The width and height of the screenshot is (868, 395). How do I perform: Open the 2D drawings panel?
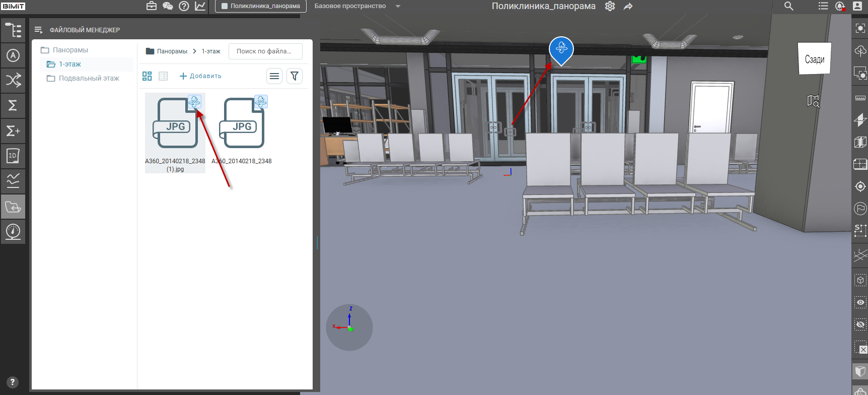coord(13,156)
